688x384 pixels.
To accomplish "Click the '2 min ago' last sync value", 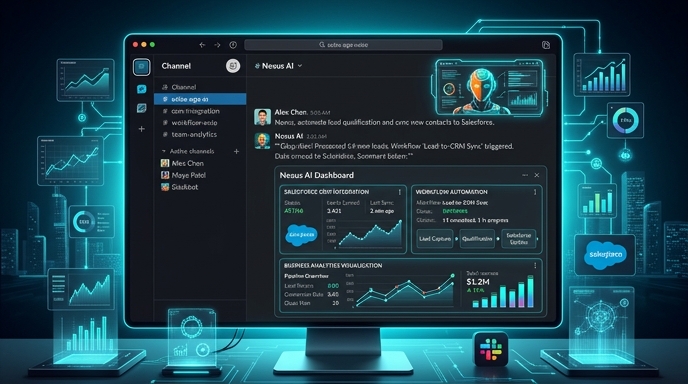I will pos(382,211).
